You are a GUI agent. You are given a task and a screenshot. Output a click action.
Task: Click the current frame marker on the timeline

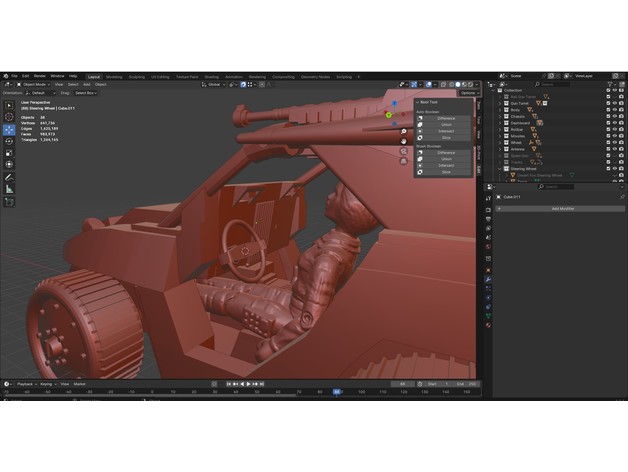pyautogui.click(x=337, y=392)
